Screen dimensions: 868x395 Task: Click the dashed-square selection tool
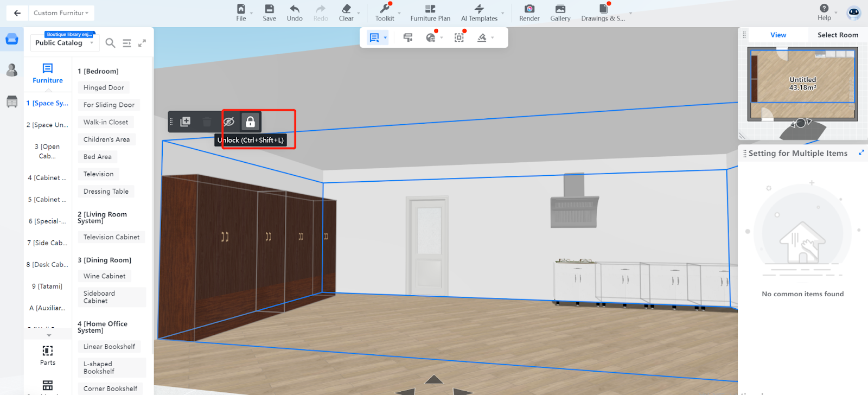click(x=459, y=37)
